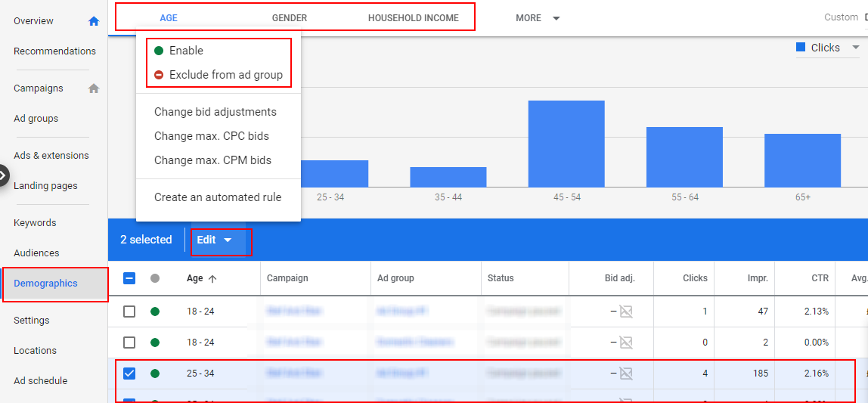Switch to the GENDER tab
Image resolution: width=868 pixels, height=403 pixels.
pos(289,17)
